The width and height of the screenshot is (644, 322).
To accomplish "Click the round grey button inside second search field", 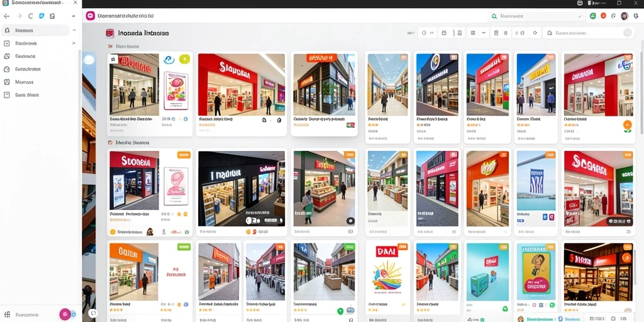I will [627, 33].
